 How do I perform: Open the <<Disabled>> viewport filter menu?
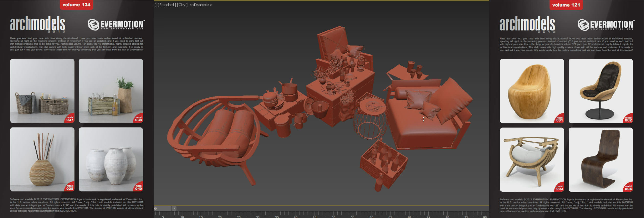coord(201,5)
